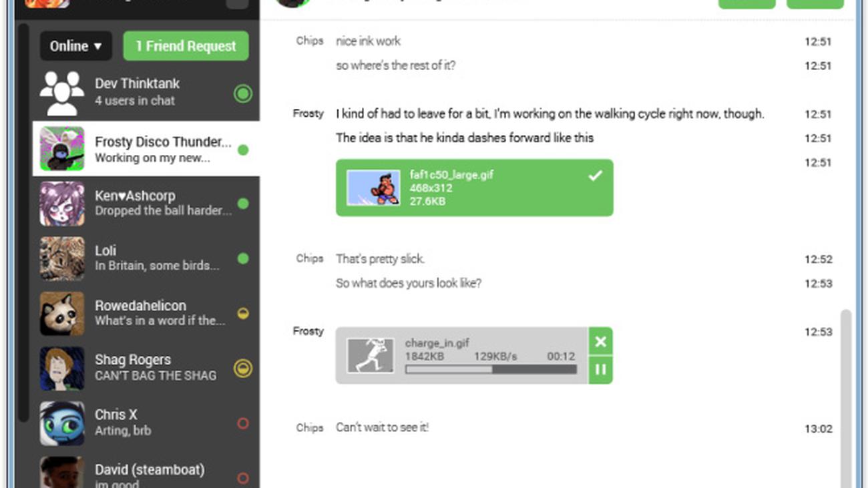Click Shag Rogers yellow status indicator
Screen dimensions: 868x488
click(x=242, y=368)
